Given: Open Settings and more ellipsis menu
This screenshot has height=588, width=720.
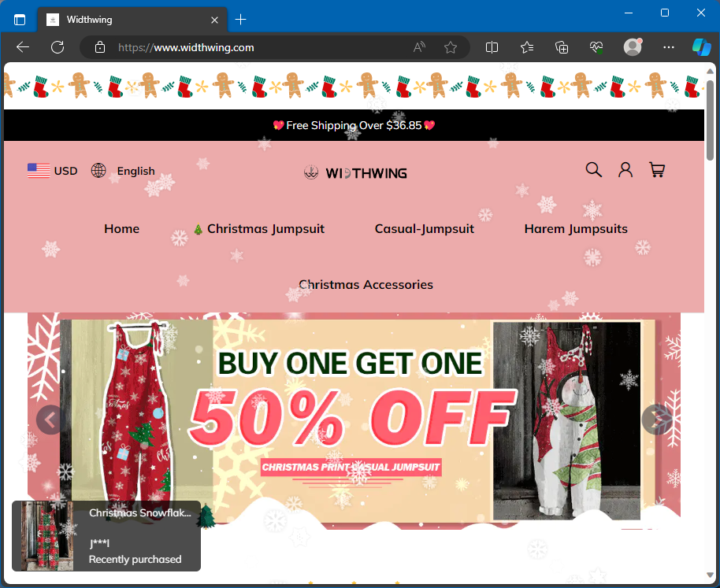Looking at the screenshot, I should click(x=668, y=47).
